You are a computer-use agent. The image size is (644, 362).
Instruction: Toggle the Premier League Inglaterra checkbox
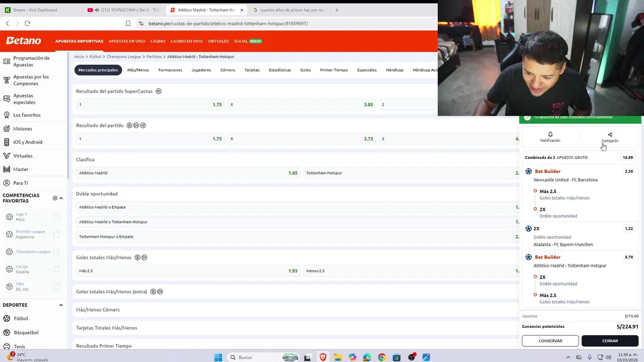click(x=56, y=234)
